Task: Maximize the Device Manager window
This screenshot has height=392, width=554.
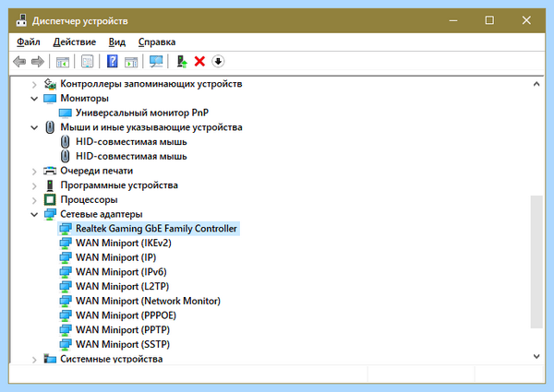Action: point(489,20)
